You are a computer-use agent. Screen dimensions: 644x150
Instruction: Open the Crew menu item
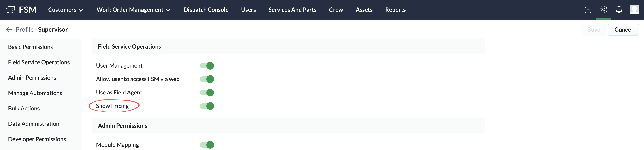336,10
